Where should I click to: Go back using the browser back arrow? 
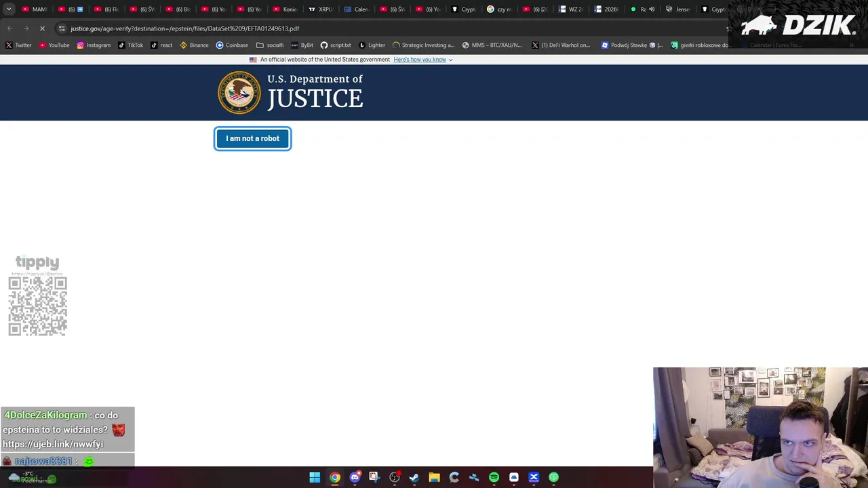click(x=9, y=28)
